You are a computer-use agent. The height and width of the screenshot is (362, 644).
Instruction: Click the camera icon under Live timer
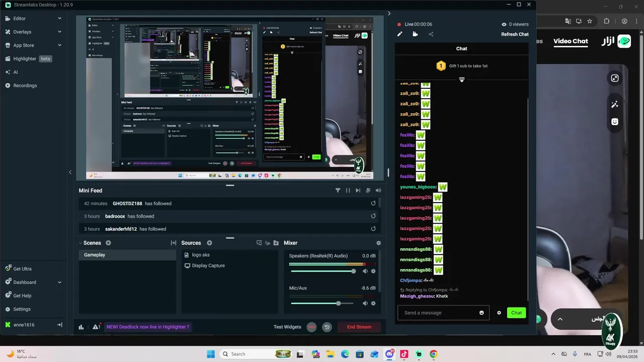click(415, 34)
